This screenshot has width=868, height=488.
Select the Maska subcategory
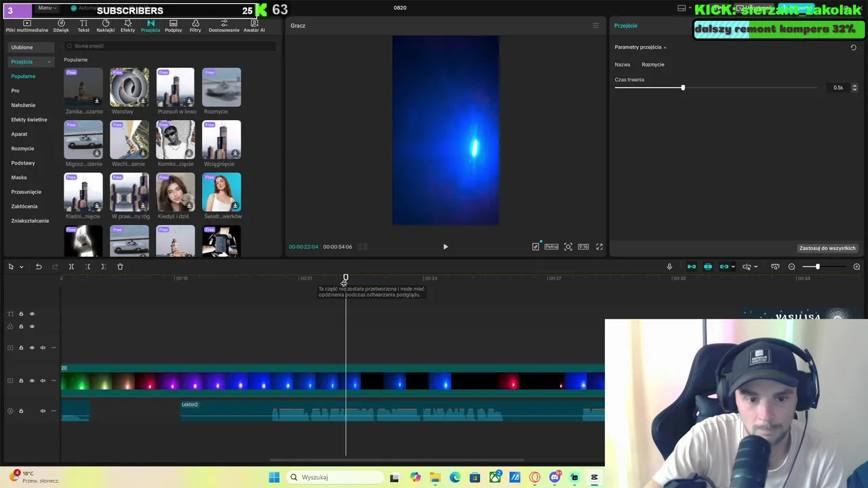[x=19, y=177]
